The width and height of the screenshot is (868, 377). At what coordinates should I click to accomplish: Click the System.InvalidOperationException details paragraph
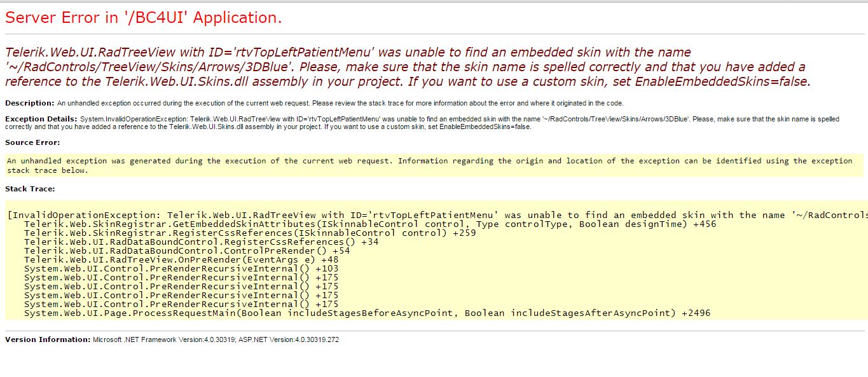pos(422,123)
